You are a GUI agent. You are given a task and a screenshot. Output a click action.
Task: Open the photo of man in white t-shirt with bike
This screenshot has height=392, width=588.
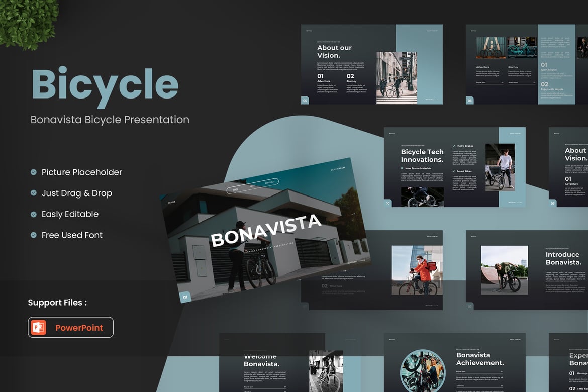coord(500,167)
